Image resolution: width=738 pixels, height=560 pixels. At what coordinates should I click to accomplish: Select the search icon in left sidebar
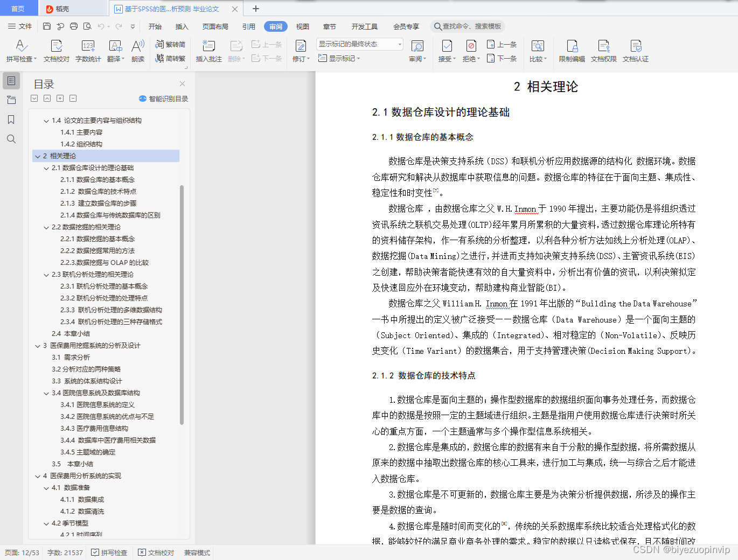click(11, 139)
